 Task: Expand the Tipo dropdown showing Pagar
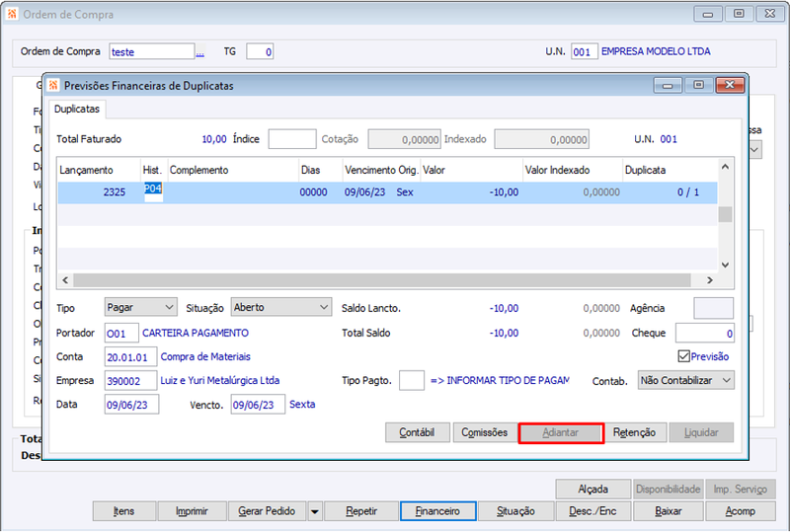coord(141,307)
